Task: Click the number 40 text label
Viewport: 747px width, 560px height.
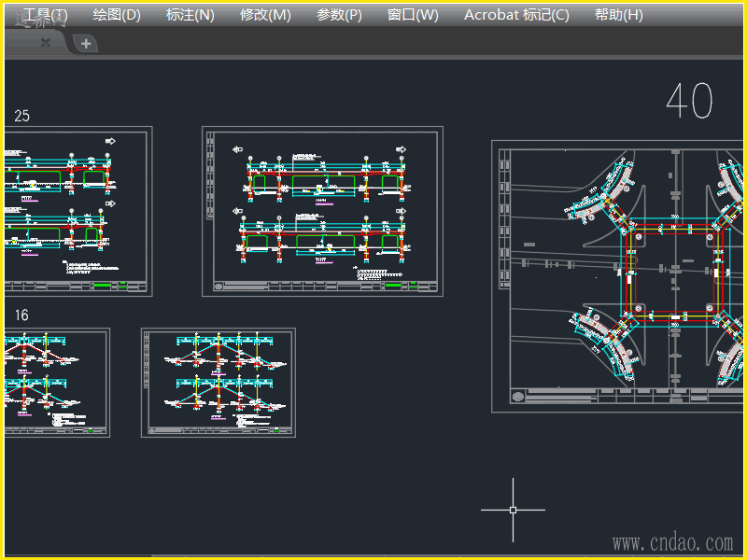Action: click(689, 102)
